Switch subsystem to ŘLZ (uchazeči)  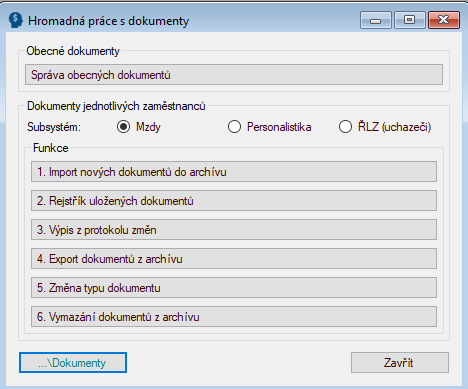pyautogui.click(x=345, y=127)
